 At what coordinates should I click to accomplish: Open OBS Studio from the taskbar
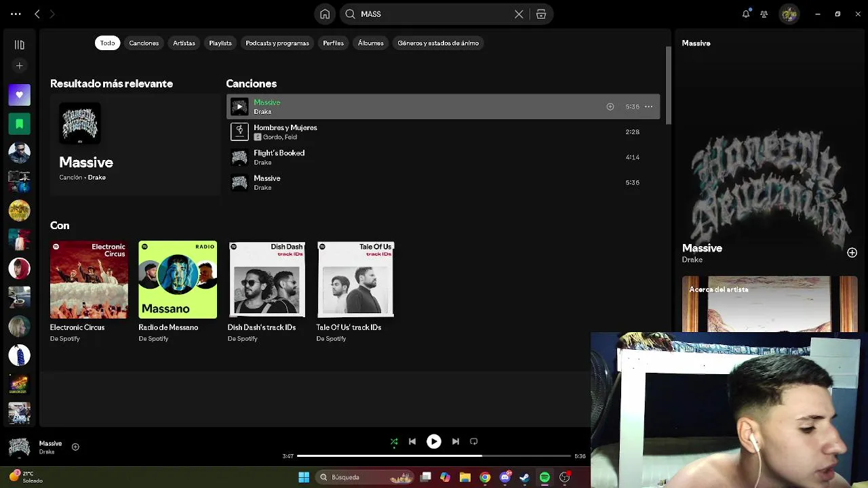point(564,477)
